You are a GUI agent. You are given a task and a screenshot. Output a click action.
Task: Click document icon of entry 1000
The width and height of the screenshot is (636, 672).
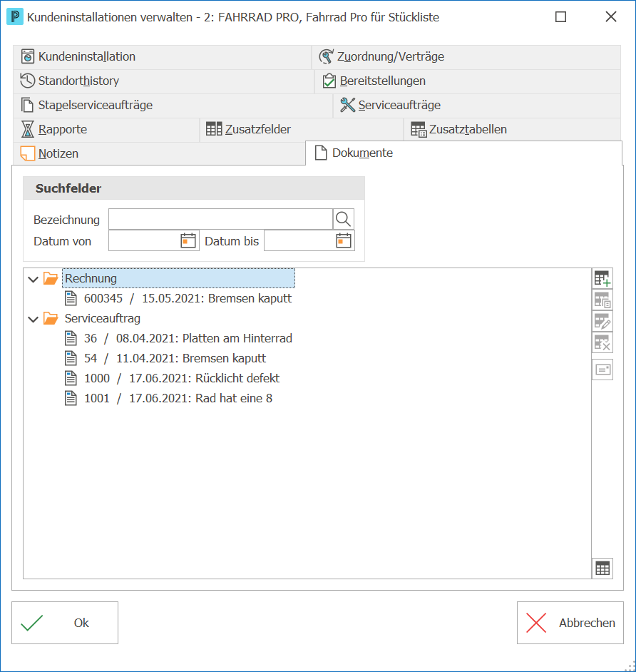tap(71, 378)
